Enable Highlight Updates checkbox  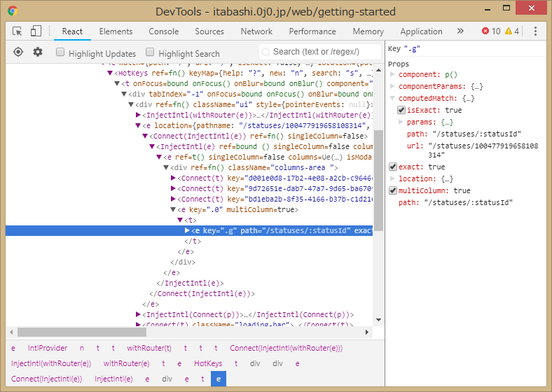pyautogui.click(x=60, y=52)
